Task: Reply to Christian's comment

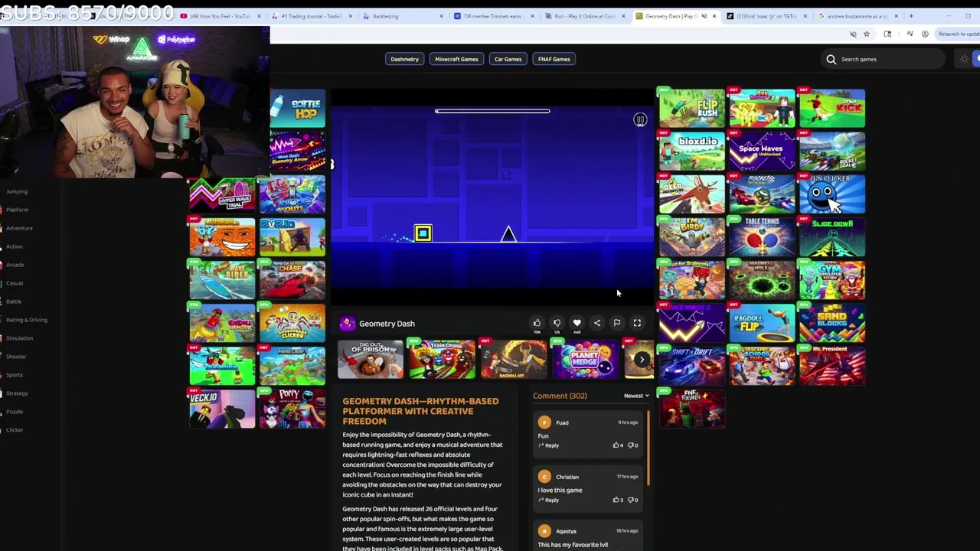Action: tap(549, 500)
